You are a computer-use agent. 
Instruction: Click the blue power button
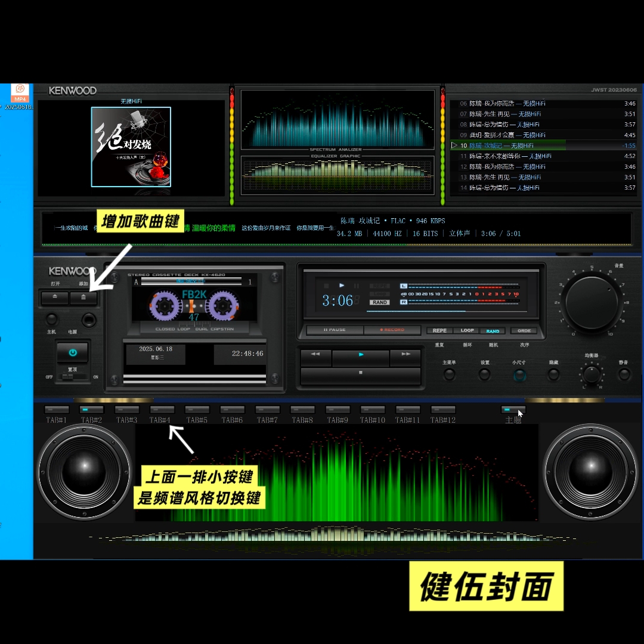click(72, 352)
